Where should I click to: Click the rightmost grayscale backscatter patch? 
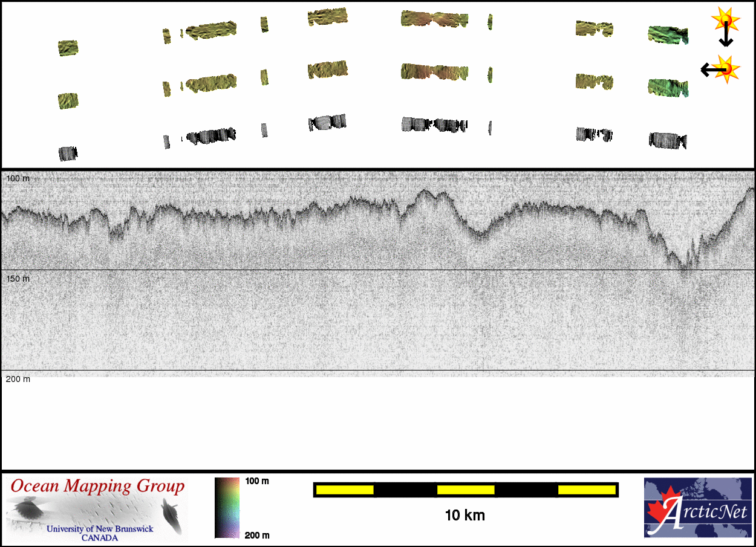pos(668,141)
